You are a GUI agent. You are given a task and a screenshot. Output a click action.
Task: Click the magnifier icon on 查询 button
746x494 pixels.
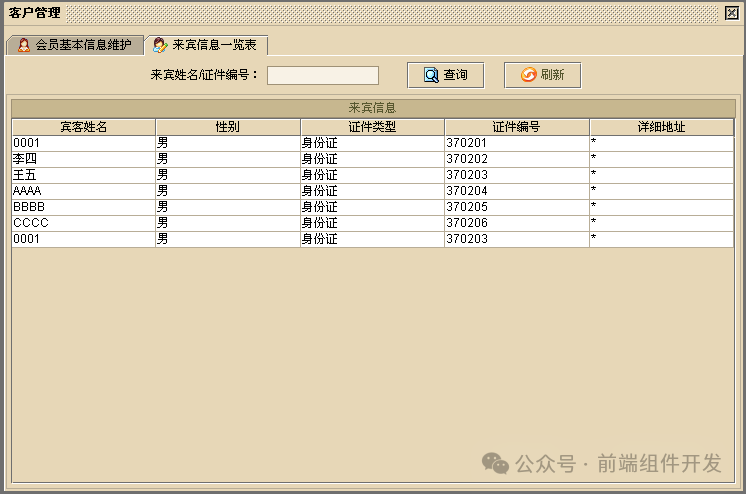(x=431, y=75)
